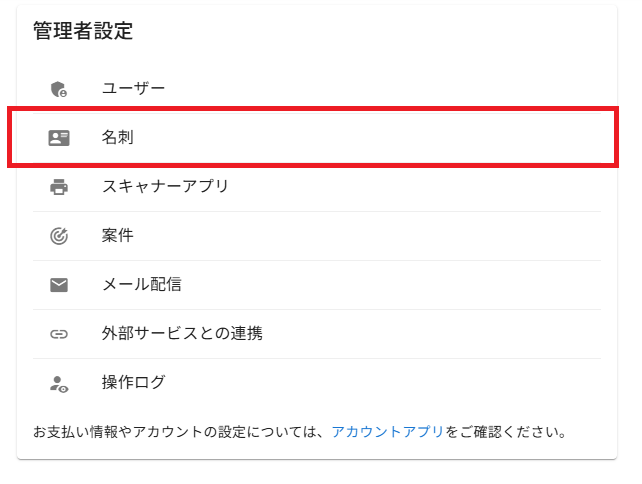642x484 pixels.
Task: Click the empty area right of 操作ログ label
Action: pyautogui.click(x=400, y=383)
